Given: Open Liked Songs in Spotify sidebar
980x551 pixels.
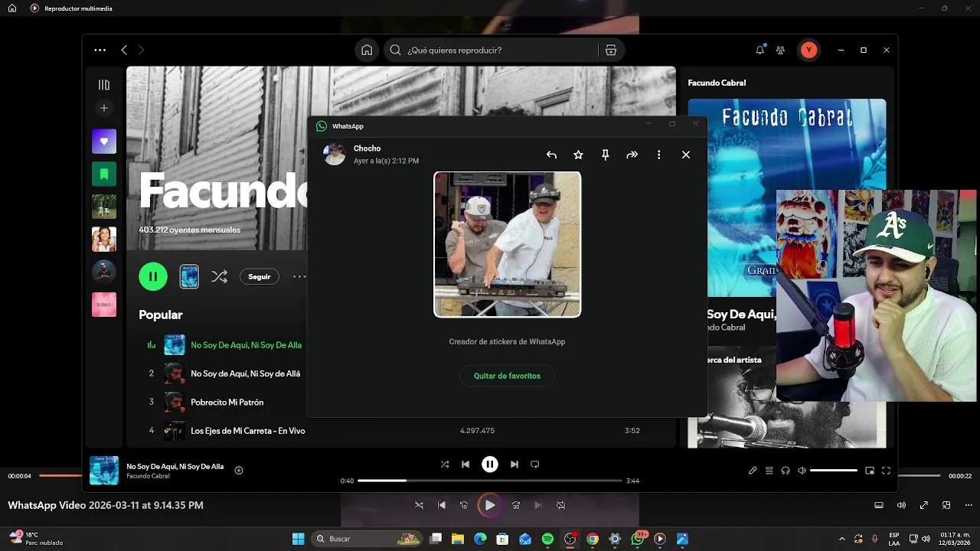Looking at the screenshot, I should (104, 141).
